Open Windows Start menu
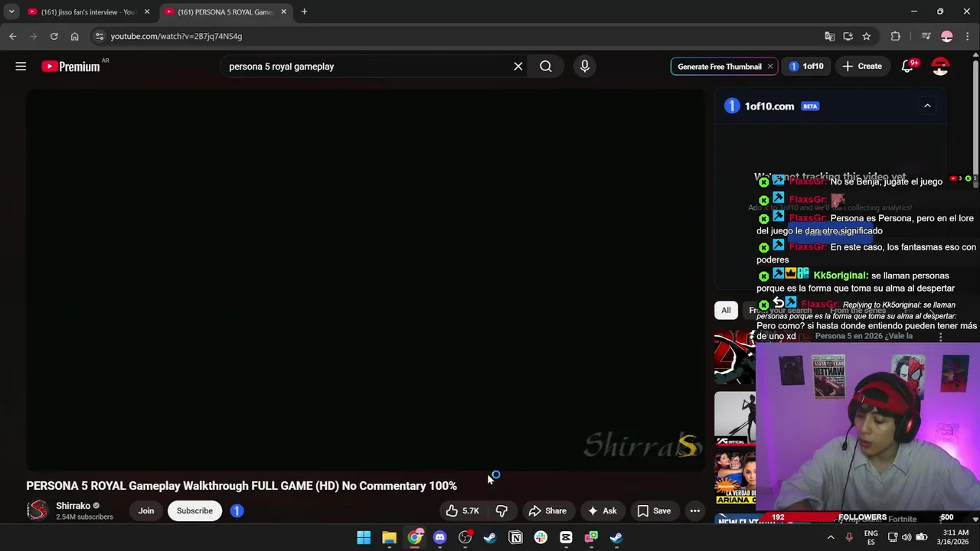The width and height of the screenshot is (980, 551). pos(364,538)
